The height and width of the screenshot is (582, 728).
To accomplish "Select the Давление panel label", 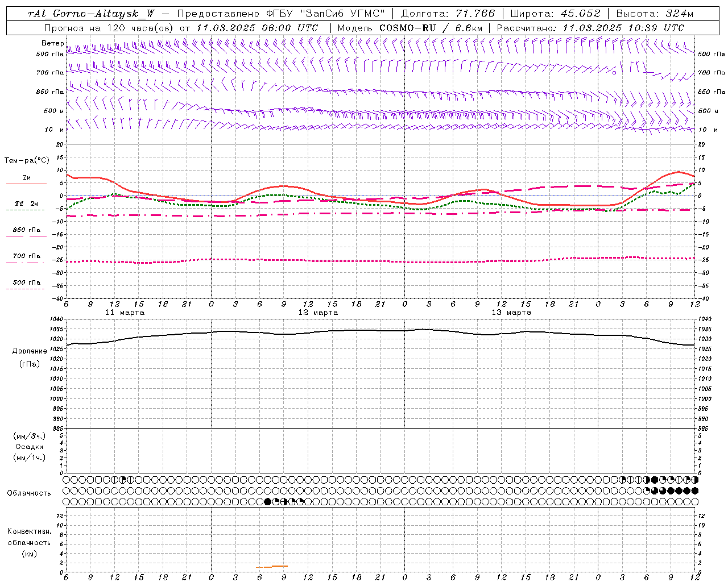I will point(30,351).
